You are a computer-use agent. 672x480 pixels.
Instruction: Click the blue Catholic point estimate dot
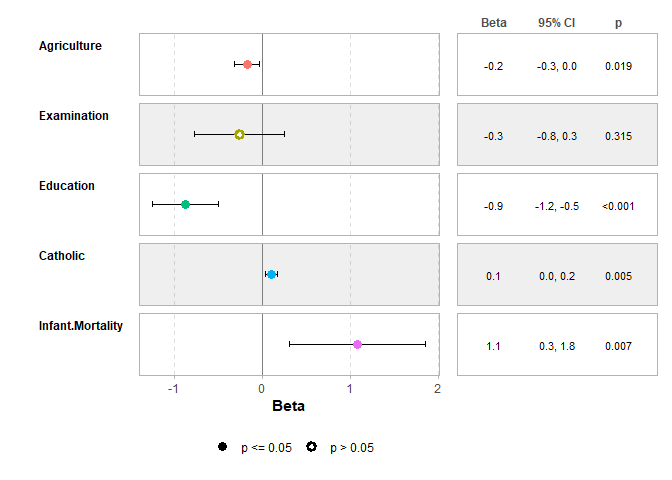click(271, 274)
